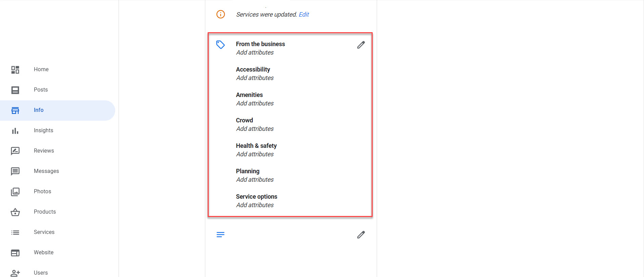Select the Posts icon in the sidebar
Screen dimensions: 644x277
15,90
